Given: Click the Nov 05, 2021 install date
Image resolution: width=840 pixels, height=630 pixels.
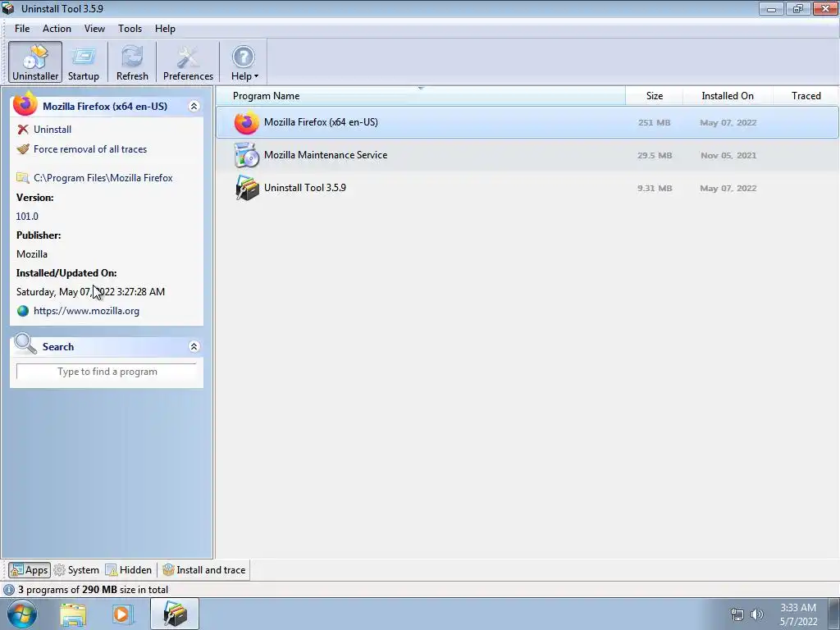Looking at the screenshot, I should pos(728,155).
